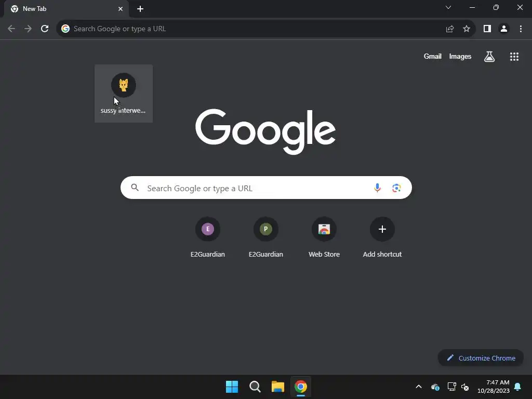The image size is (532, 399).
Task: Show hidden tray icons chevron
Action: [x=419, y=387]
